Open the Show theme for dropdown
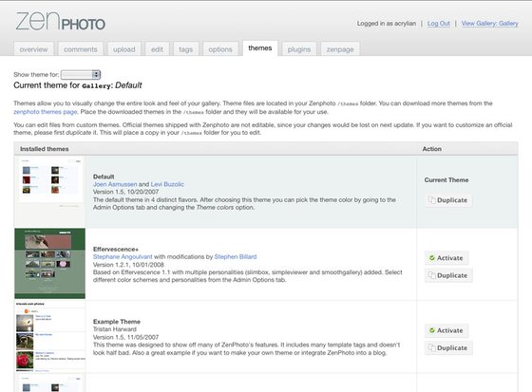 (81, 74)
